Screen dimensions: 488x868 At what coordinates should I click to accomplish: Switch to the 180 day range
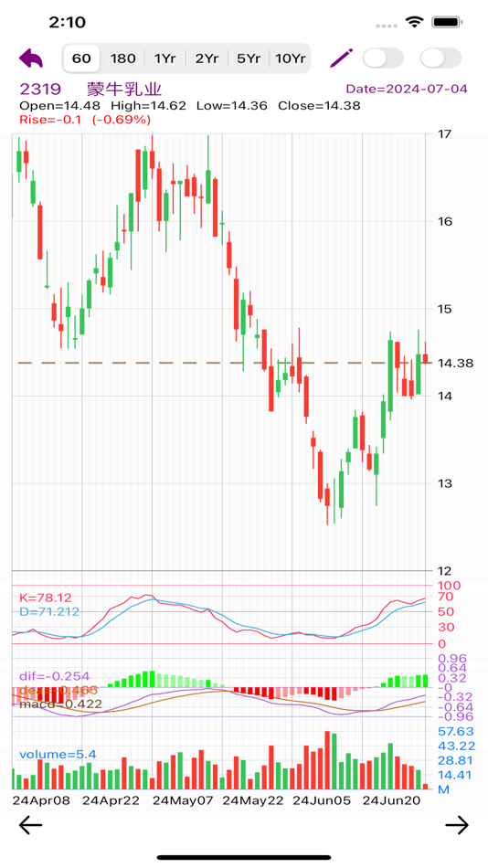122,58
